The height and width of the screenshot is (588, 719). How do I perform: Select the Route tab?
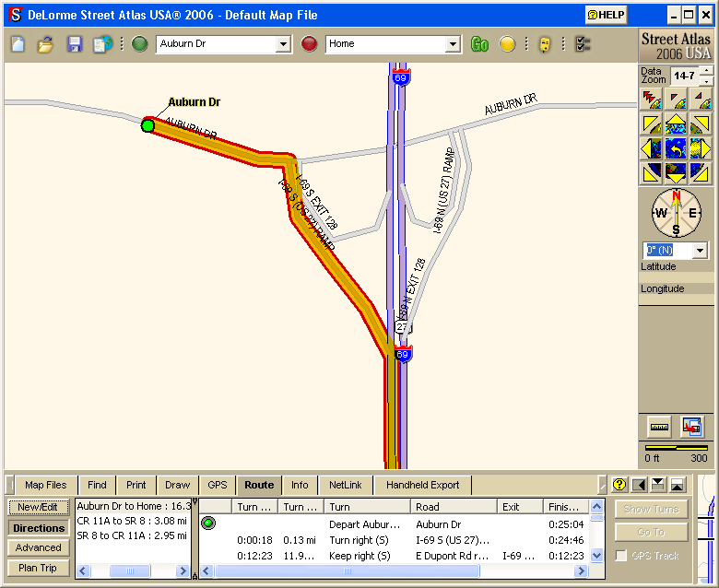[259, 485]
